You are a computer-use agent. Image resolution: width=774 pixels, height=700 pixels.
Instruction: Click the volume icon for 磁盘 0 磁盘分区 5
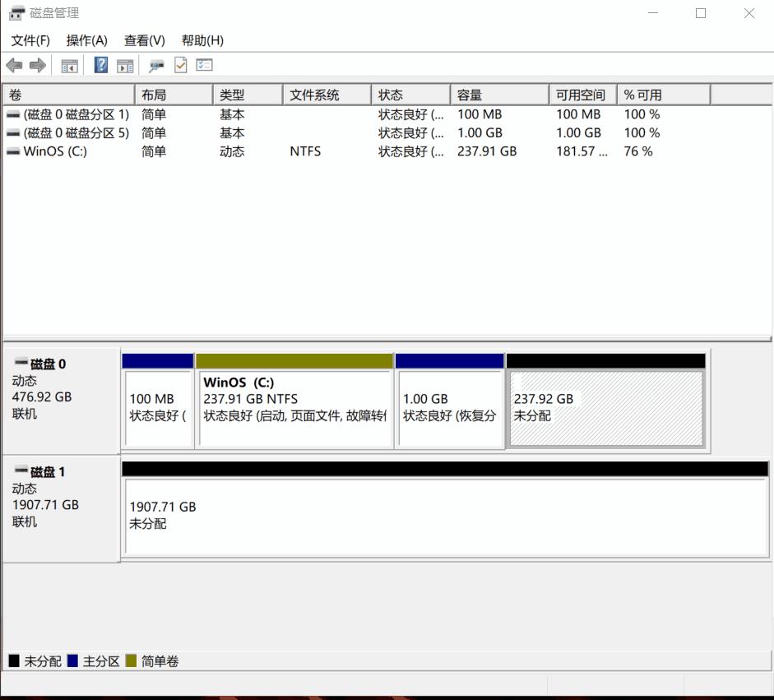pos(13,133)
